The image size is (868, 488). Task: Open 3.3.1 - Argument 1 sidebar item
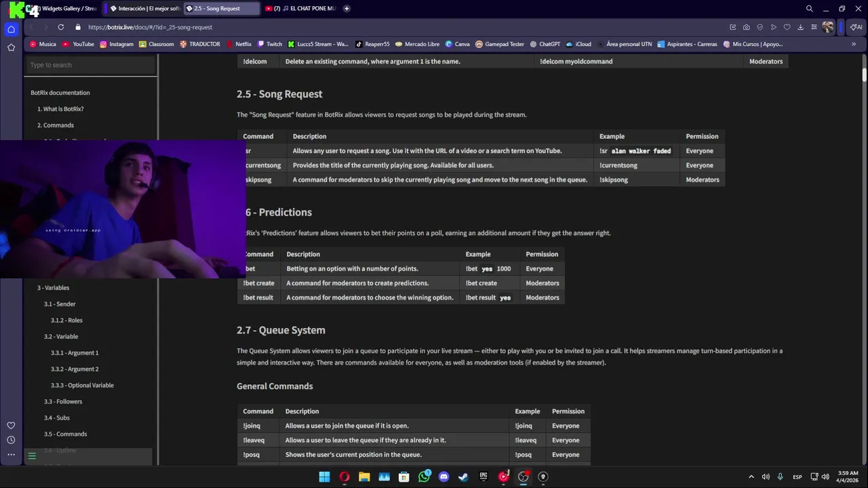(75, 353)
